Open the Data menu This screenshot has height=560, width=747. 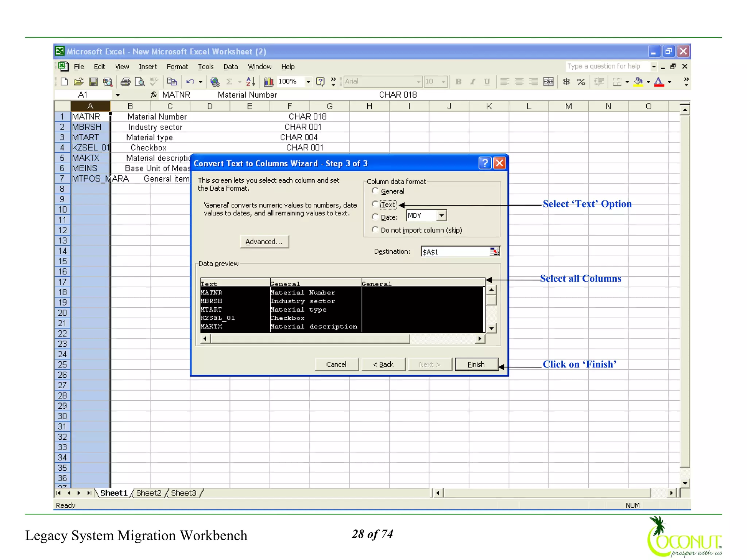(231, 67)
